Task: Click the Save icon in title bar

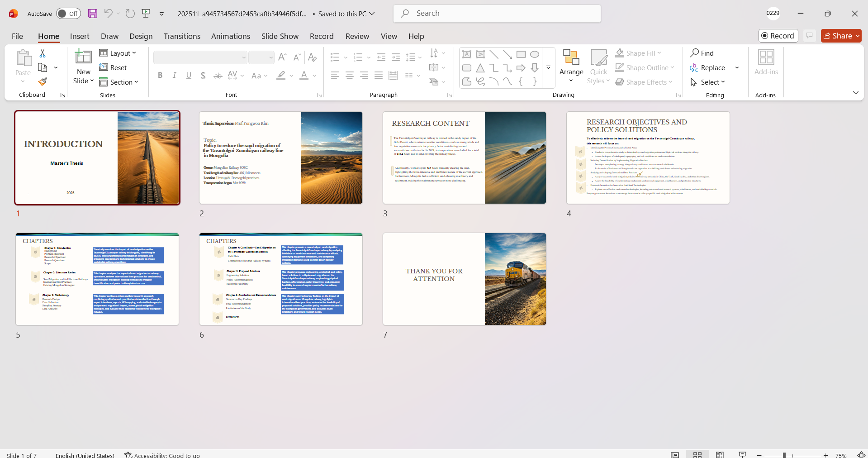Action: (x=93, y=14)
